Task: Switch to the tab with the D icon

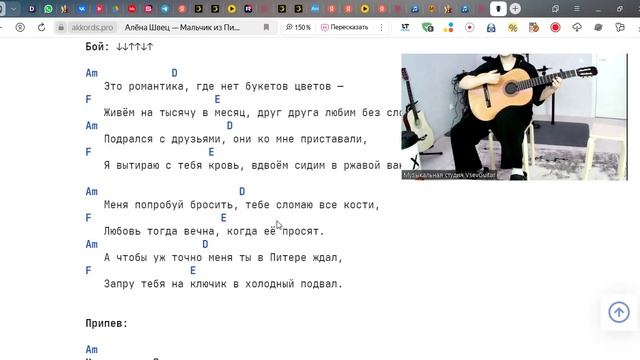Action: tap(31, 9)
